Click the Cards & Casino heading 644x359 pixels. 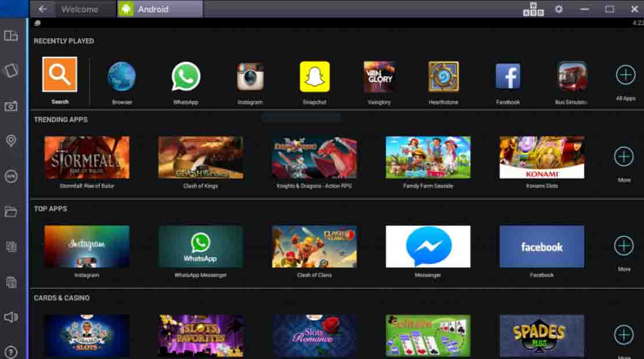tap(61, 298)
